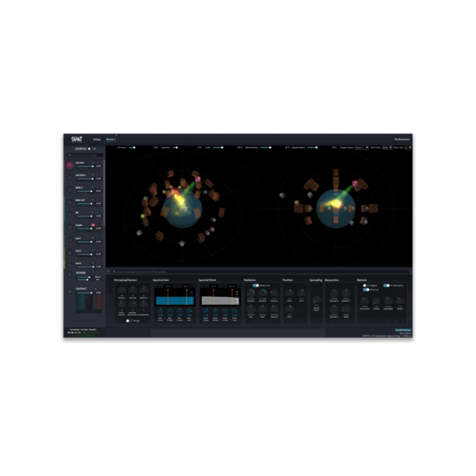Click the magnifier icon in the sources search
Image resolution: width=476 pixels, height=476 pixels.
click(x=70, y=155)
